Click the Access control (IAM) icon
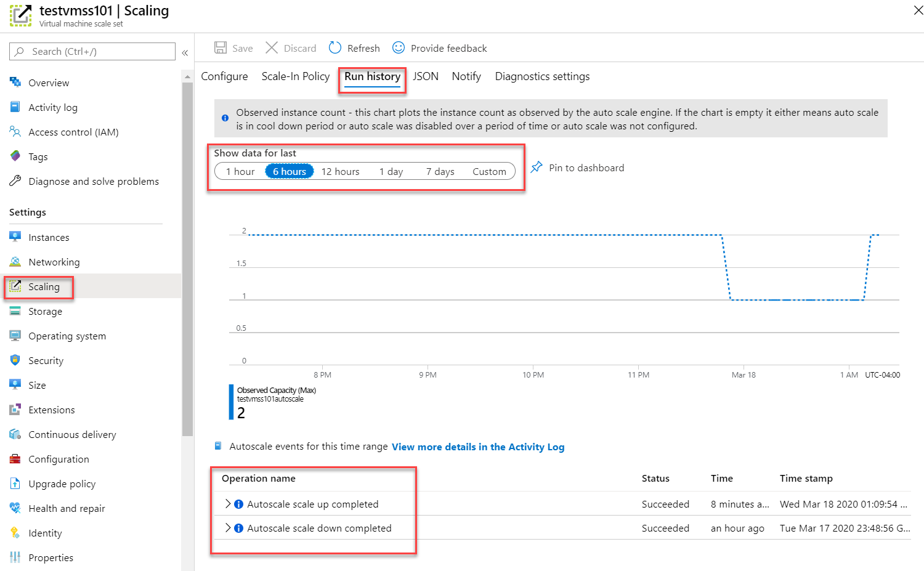 15,131
